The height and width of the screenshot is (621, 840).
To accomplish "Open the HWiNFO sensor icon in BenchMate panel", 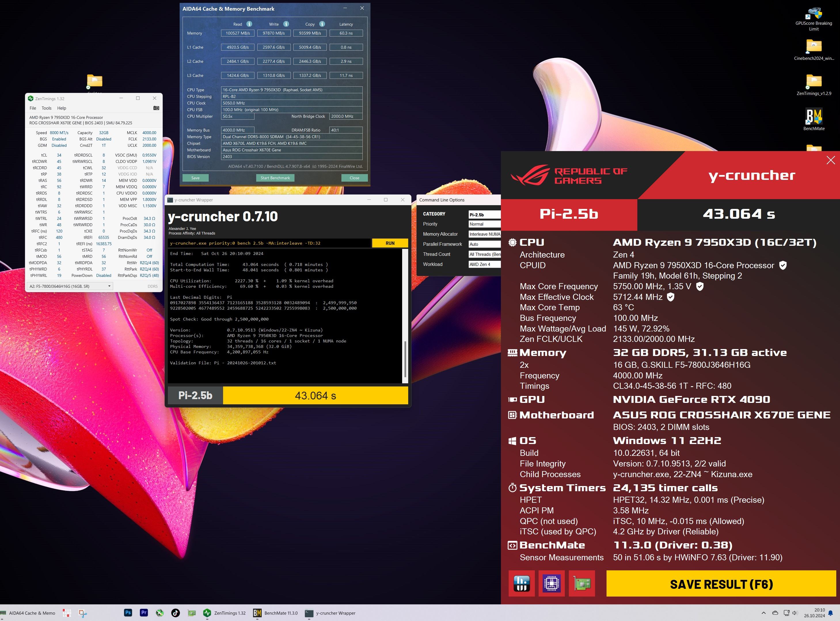I will 522,583.
